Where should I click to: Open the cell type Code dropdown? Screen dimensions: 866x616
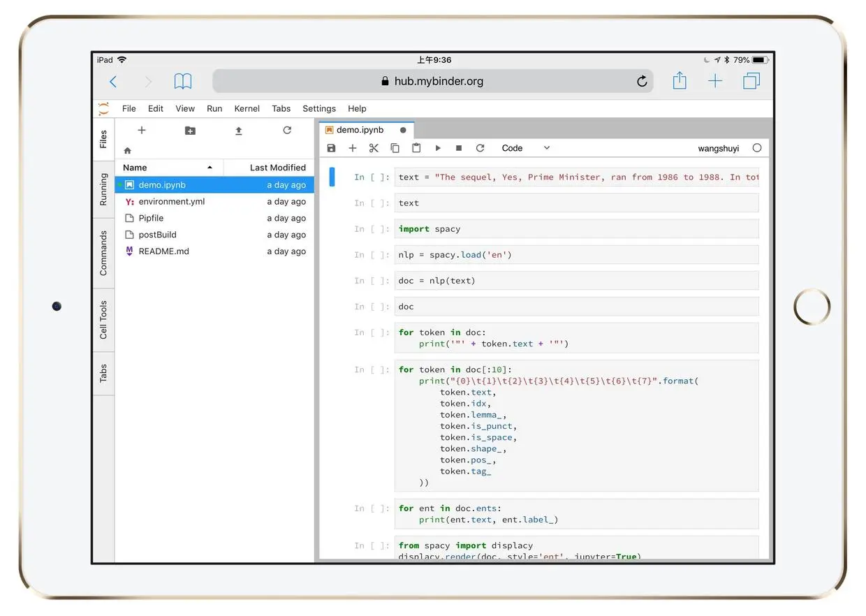click(x=525, y=148)
